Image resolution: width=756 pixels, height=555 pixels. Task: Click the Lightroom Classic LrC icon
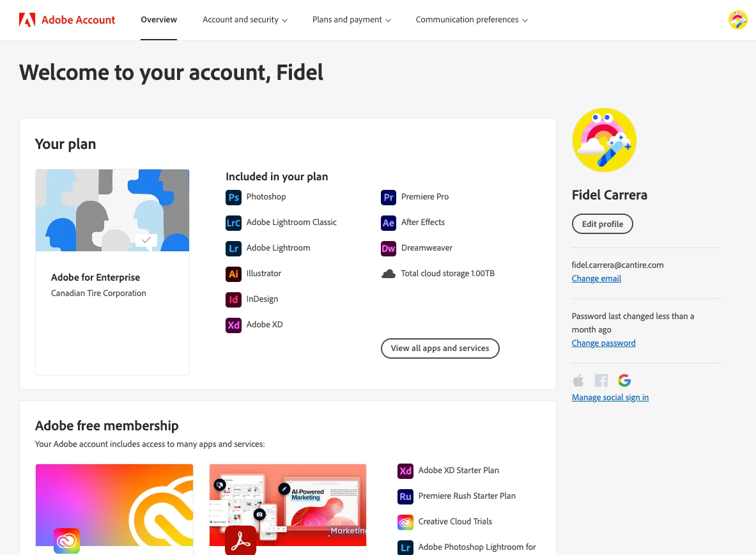coord(234,223)
